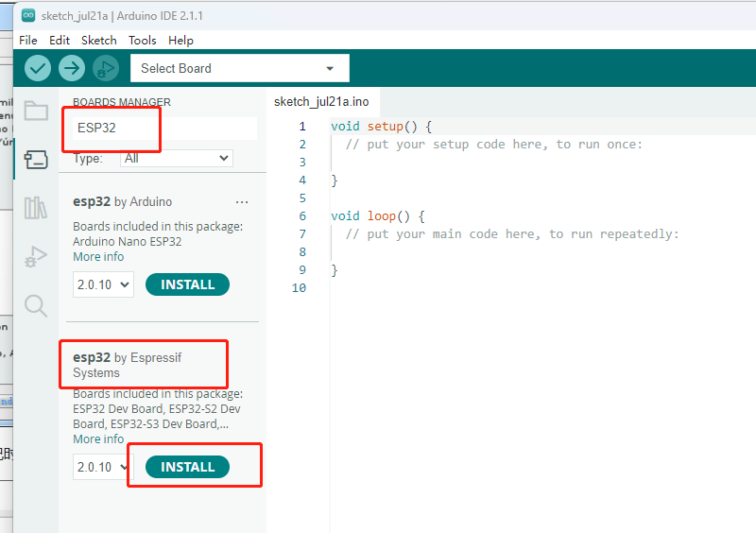
Task: Open the Edit menu
Action: coord(60,41)
